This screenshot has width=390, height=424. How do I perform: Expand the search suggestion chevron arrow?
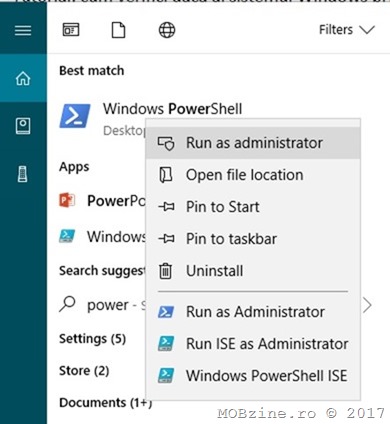[x=367, y=305]
